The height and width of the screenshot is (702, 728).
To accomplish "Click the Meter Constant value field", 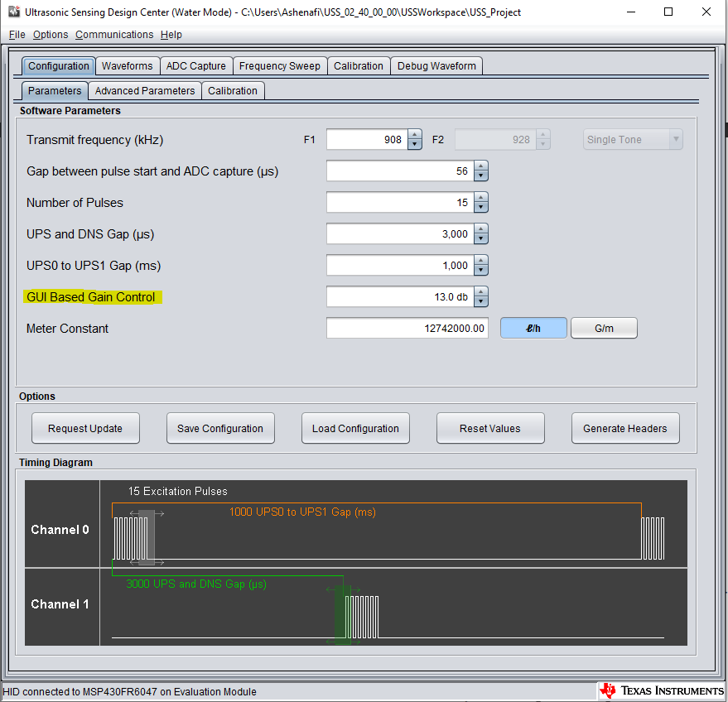I will coord(407,329).
